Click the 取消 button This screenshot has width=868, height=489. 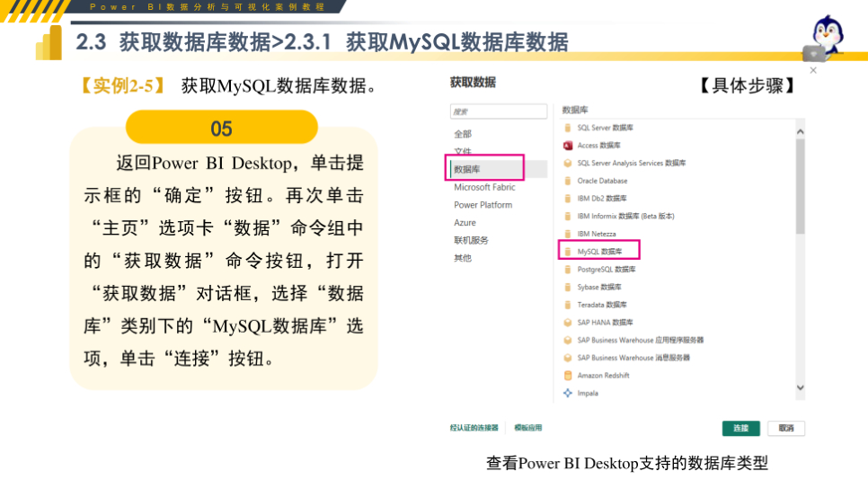coord(786,428)
